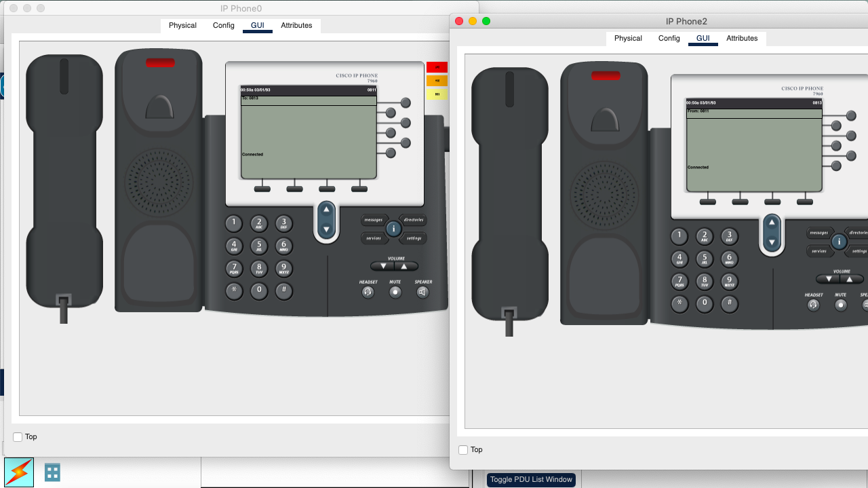Click the first softkey under IP Phone2 screen
Screen dimensions: 868x488
708,202
